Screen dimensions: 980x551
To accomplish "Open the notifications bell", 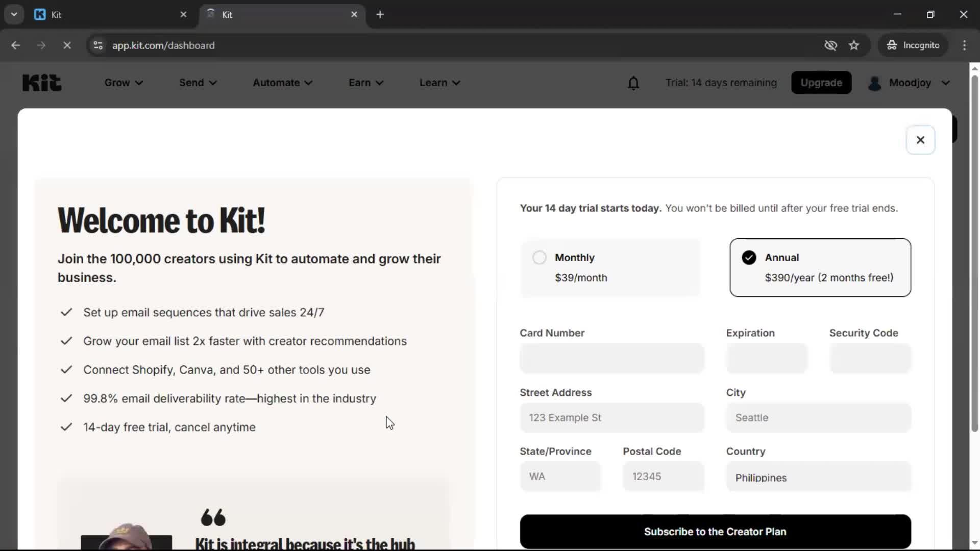I will [633, 82].
